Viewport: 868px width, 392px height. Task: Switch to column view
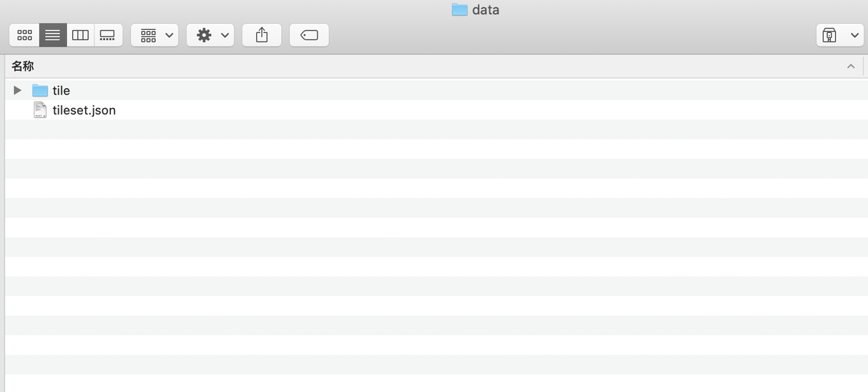click(x=80, y=36)
